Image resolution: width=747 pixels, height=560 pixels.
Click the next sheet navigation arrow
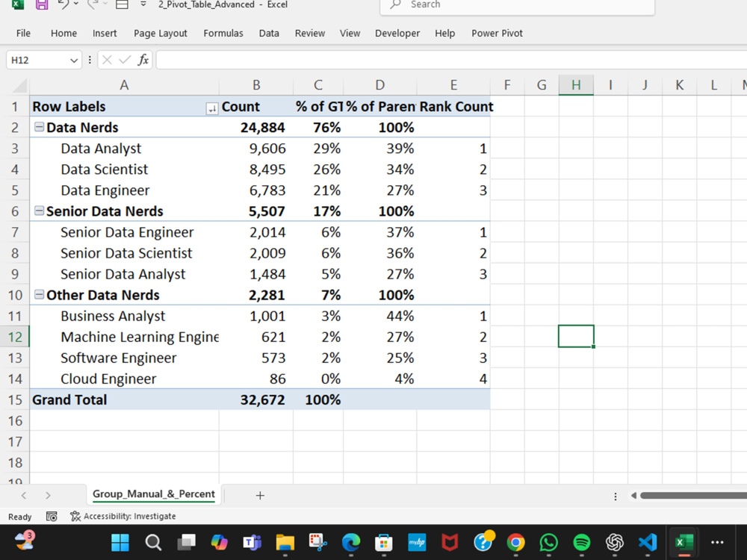pos(48,496)
